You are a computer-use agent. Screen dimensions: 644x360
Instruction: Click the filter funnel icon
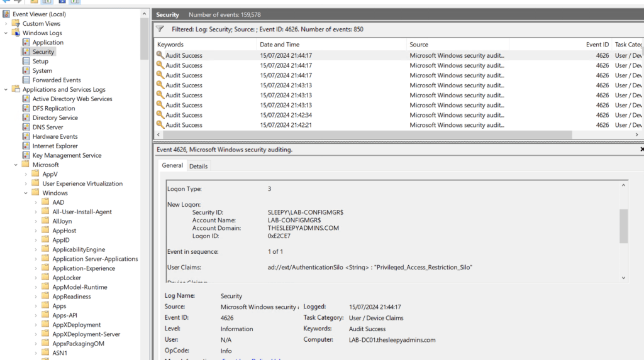[160, 29]
